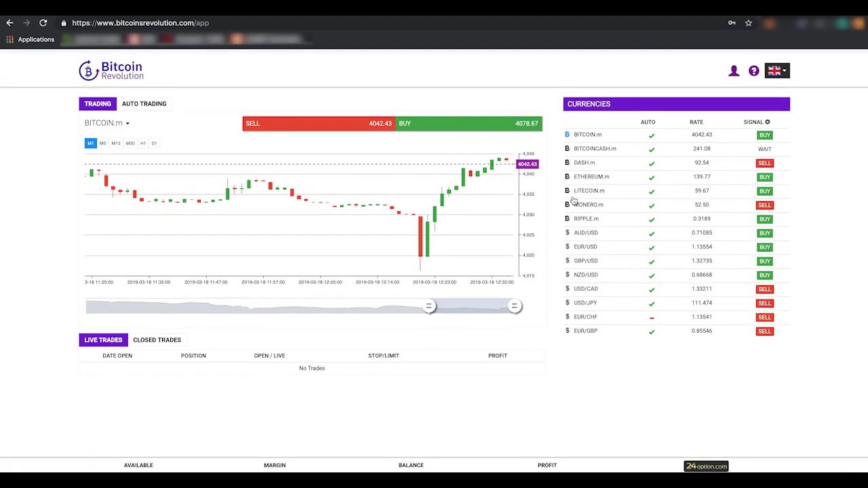Select the LITECOIN.m currency row
Image resolution: width=868 pixels, height=488 pixels.
[x=676, y=190]
